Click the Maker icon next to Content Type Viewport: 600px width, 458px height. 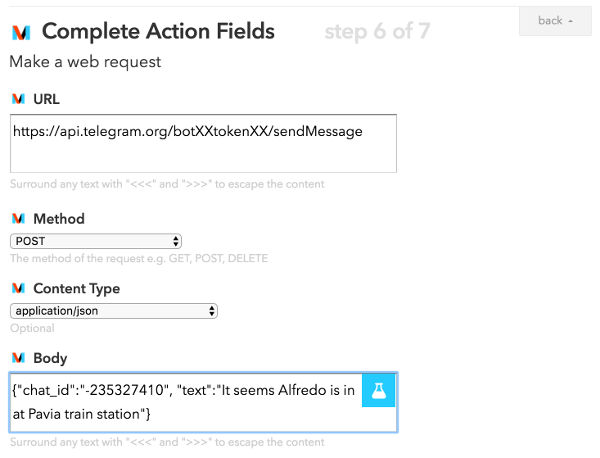point(18,288)
